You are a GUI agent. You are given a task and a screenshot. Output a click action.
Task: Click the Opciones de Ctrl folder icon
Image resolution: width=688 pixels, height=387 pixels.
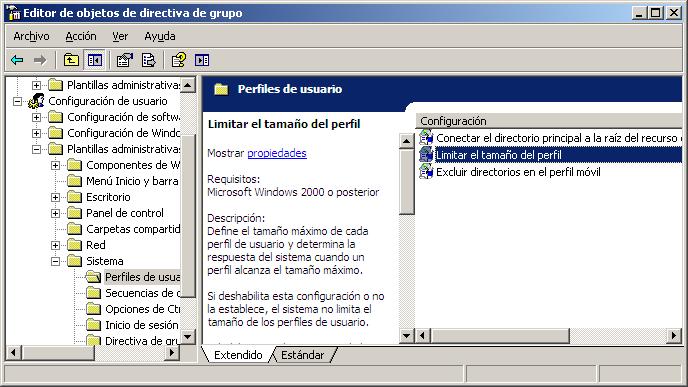93,309
